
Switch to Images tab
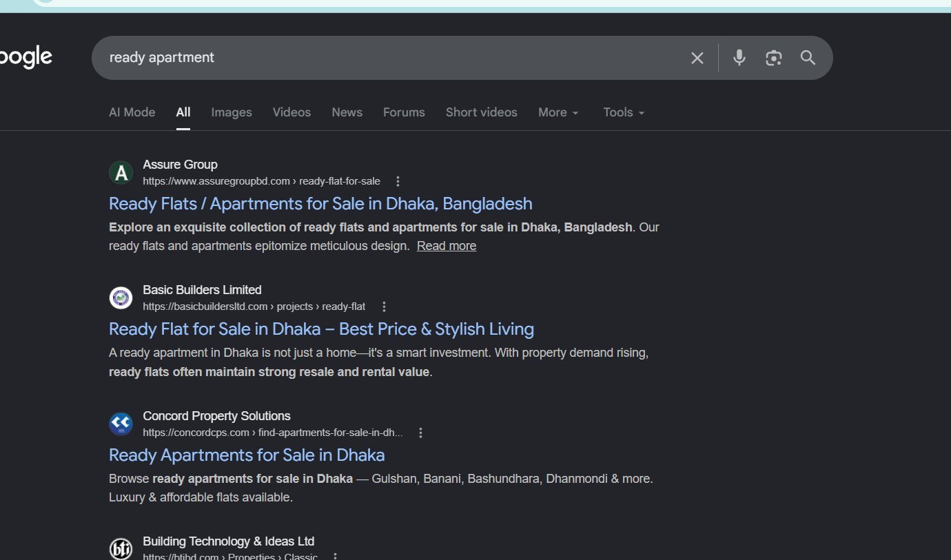(232, 112)
